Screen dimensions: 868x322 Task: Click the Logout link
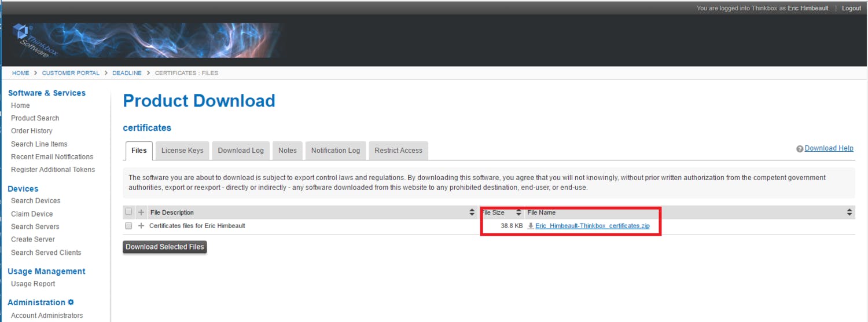pyautogui.click(x=851, y=8)
